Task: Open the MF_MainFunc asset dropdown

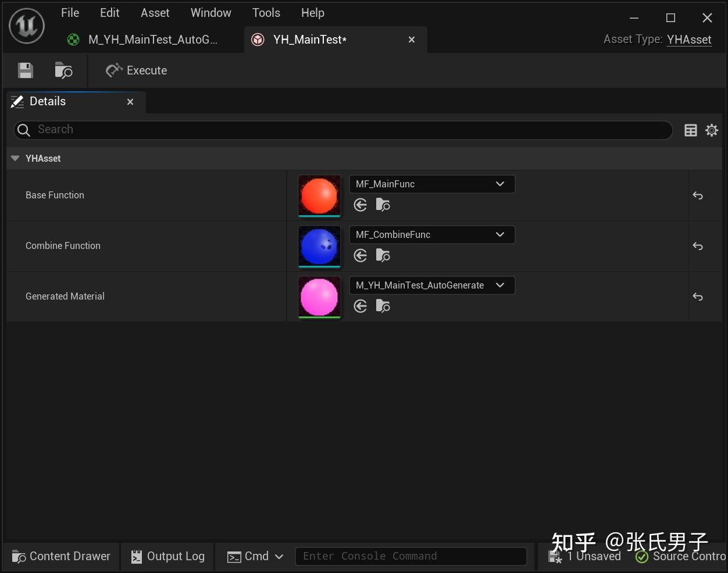Action: 500,184
